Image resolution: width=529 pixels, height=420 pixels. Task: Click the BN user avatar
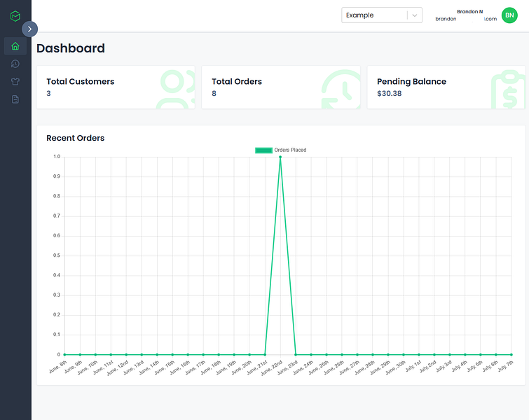pyautogui.click(x=509, y=15)
